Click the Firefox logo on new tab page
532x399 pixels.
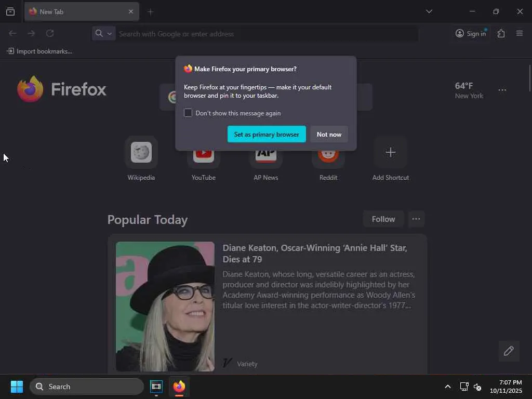point(62,89)
